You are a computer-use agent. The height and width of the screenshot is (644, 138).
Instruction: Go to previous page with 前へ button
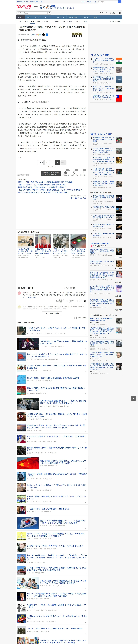pos(41,163)
